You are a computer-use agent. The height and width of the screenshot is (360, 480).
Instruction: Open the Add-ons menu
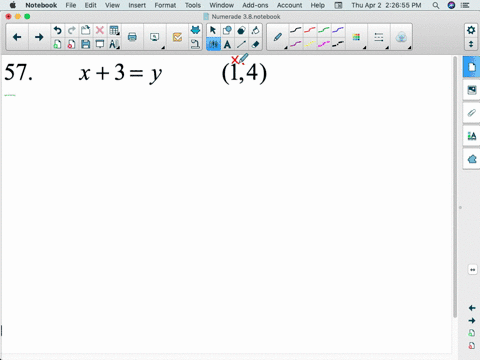click(255, 5)
